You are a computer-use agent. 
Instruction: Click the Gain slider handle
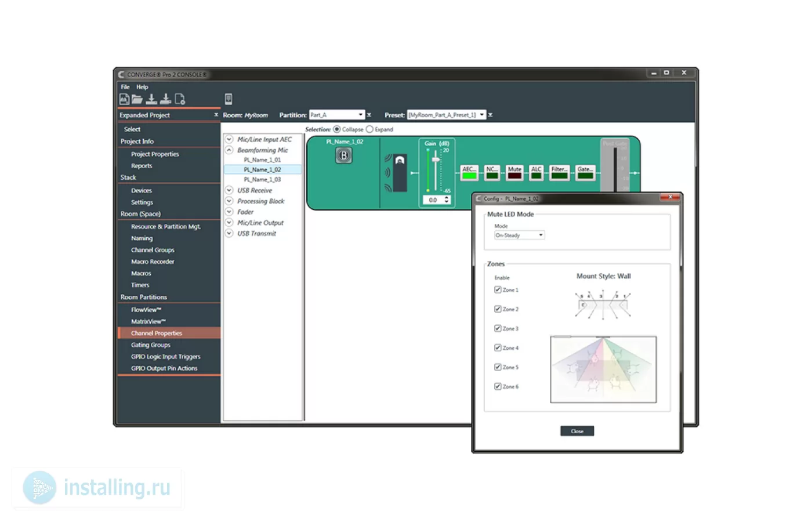[x=436, y=159]
